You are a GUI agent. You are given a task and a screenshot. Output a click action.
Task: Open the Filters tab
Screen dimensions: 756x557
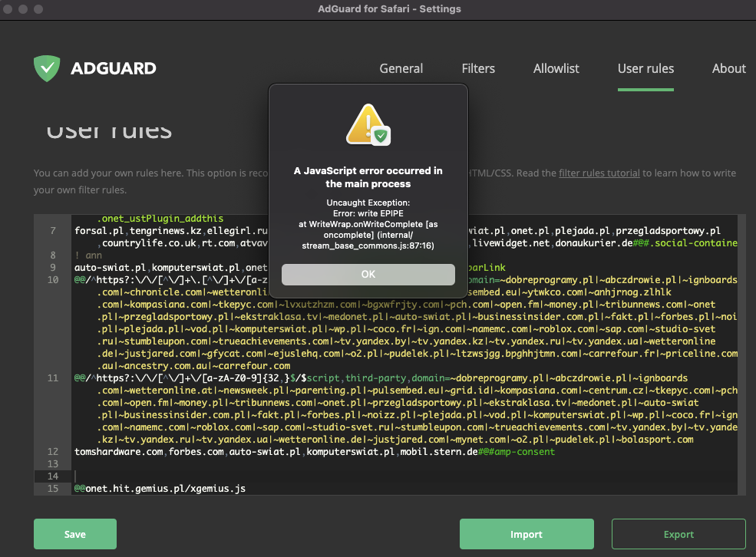point(478,68)
